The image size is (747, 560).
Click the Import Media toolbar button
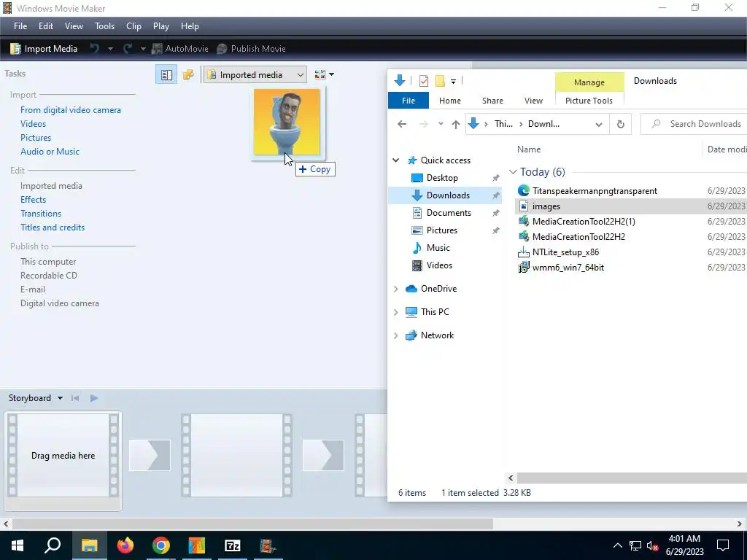click(x=44, y=49)
